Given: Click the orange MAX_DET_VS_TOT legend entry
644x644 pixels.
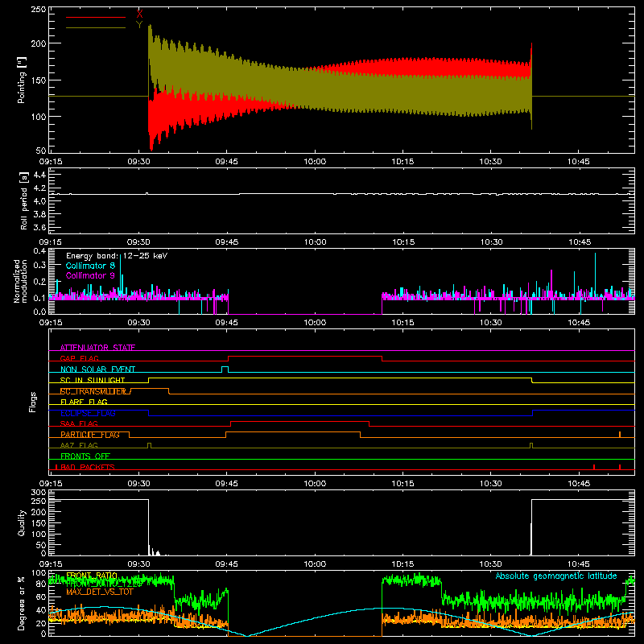Looking at the screenshot, I should [100, 592].
